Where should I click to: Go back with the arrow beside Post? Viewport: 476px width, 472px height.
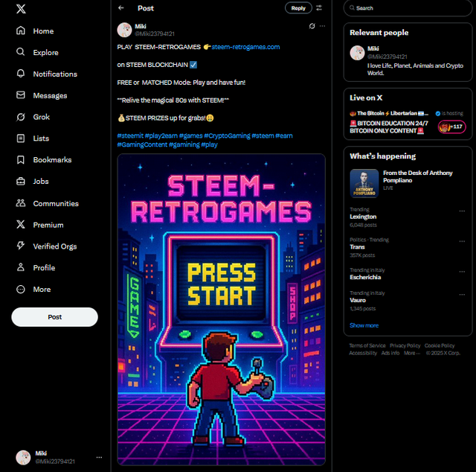[x=121, y=8]
